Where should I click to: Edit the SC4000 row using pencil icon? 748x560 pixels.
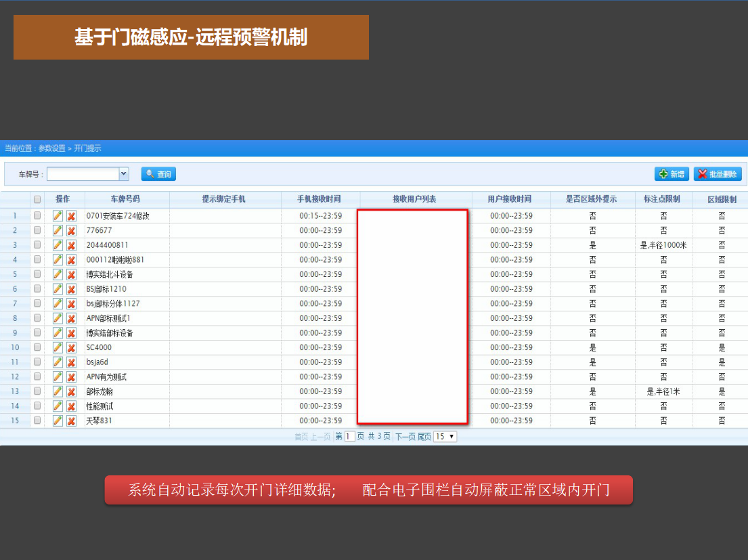coord(58,347)
